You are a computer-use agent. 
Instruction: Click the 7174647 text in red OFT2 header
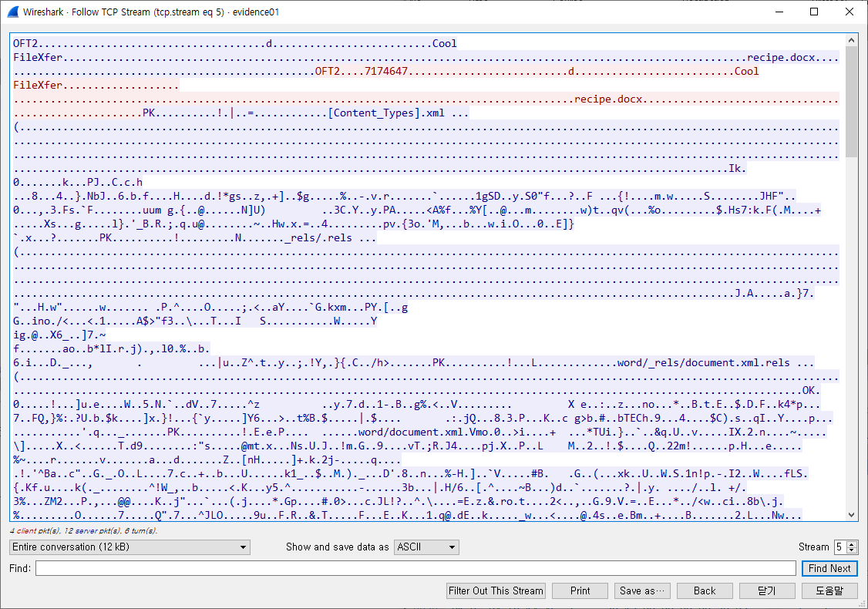pyautogui.click(x=386, y=72)
